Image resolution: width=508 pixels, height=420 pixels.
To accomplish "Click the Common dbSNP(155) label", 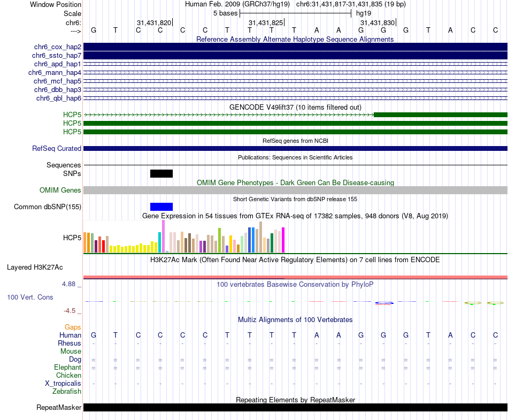I will coord(48,207).
